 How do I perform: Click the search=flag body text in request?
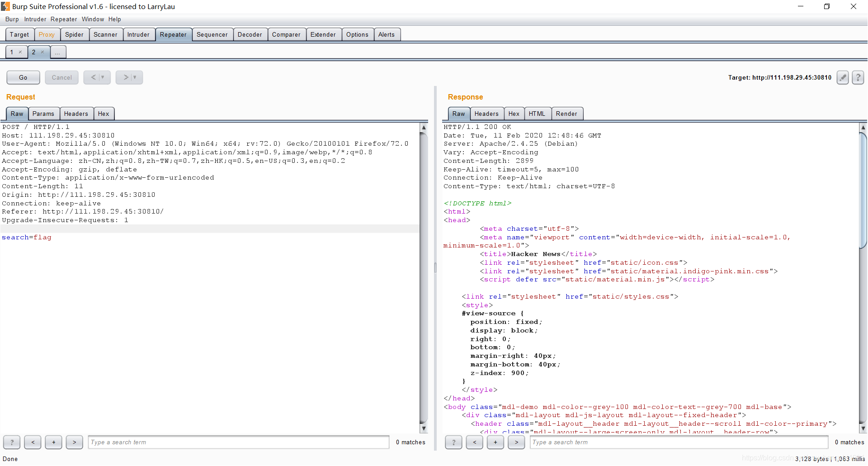27,237
